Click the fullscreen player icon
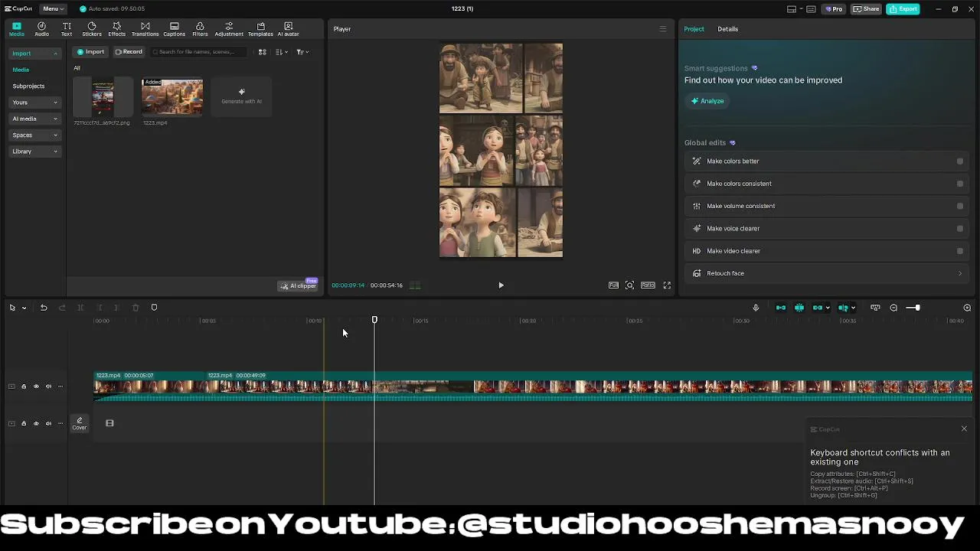The height and width of the screenshot is (551, 980). (667, 285)
